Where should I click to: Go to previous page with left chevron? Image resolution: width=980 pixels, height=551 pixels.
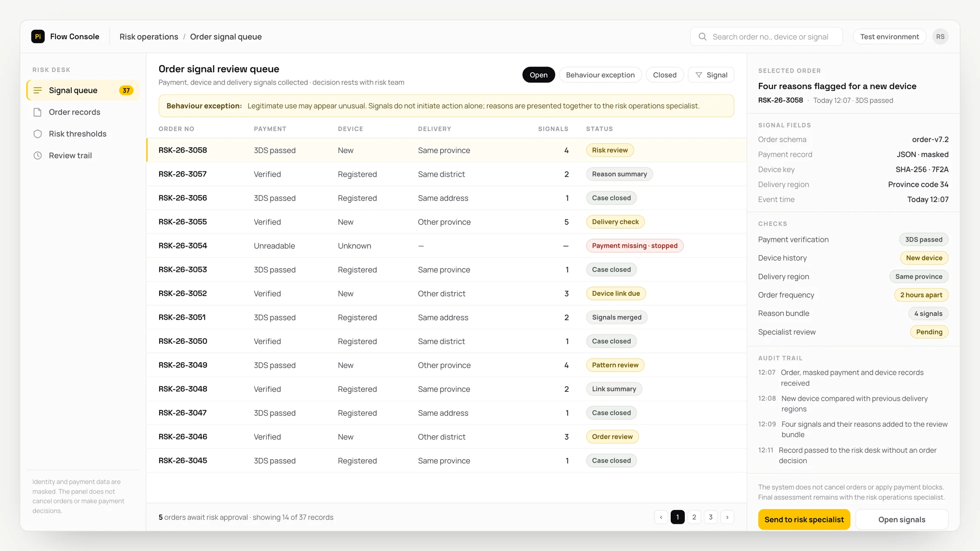[x=661, y=517]
